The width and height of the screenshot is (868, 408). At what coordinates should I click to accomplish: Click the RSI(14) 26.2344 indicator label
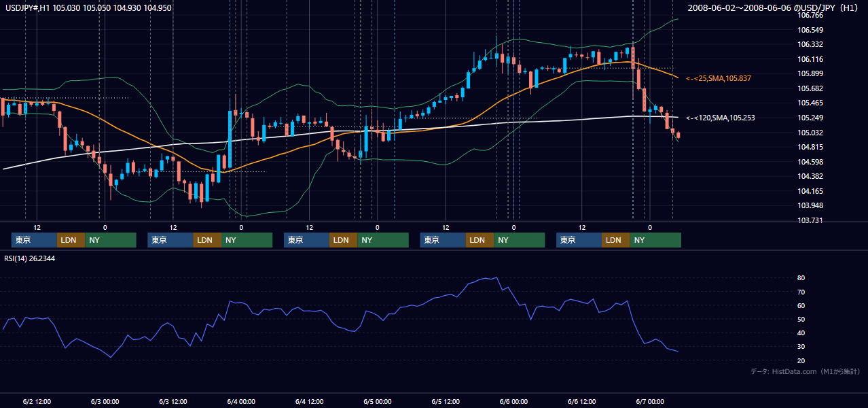29,258
